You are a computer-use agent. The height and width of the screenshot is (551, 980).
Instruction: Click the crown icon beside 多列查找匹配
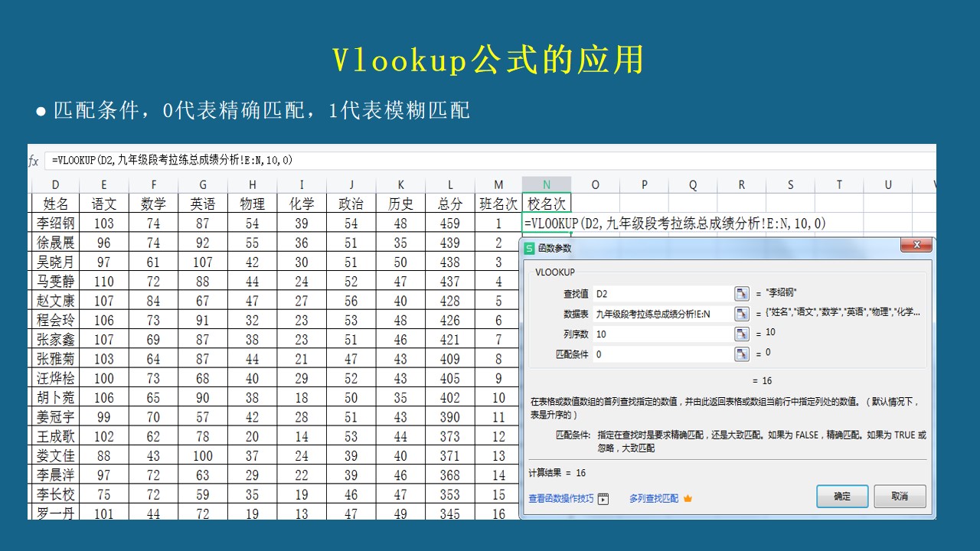[688, 499]
